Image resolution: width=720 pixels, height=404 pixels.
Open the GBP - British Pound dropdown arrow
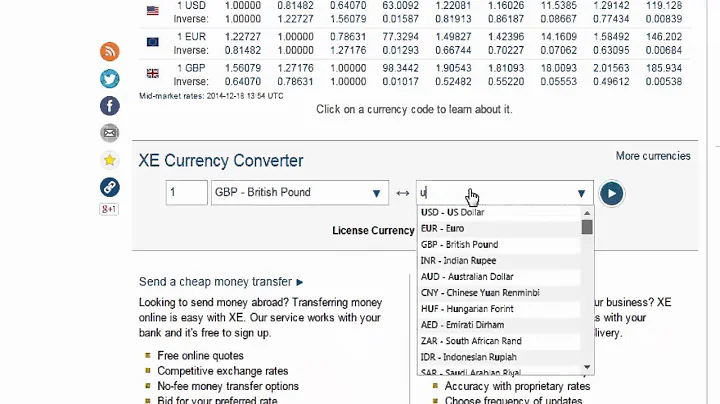(377, 193)
